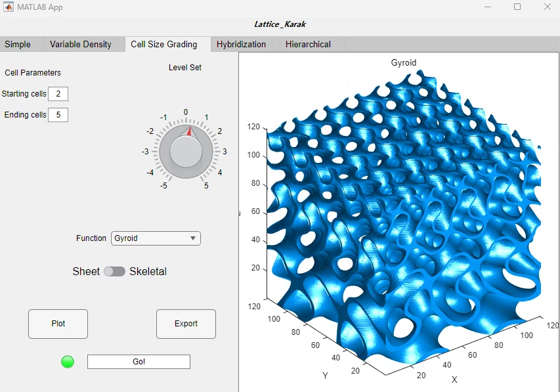Click the MATLAB logo icon in title bar
Image resolution: width=560 pixels, height=392 pixels.
(x=9, y=7)
